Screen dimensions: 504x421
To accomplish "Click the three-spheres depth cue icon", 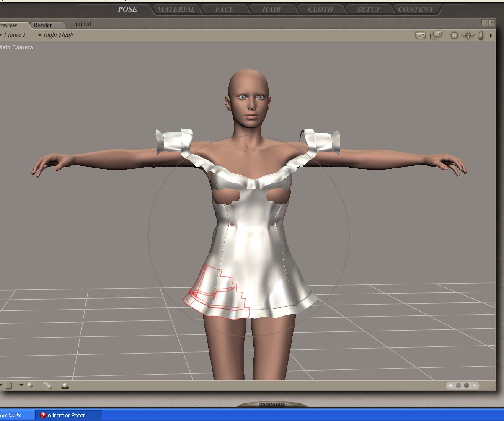I will coord(48,385).
